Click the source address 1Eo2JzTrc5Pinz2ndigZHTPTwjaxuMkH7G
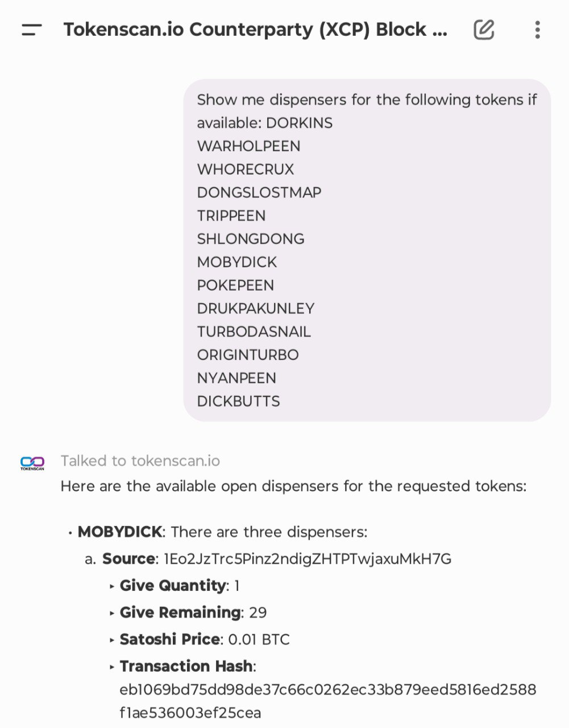Viewport: 569px width, 728px height. [308, 559]
